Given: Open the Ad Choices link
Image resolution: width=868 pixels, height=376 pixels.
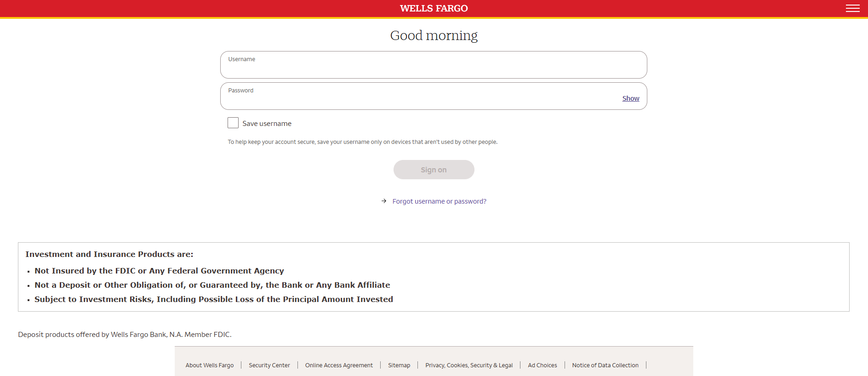Looking at the screenshot, I should point(542,365).
